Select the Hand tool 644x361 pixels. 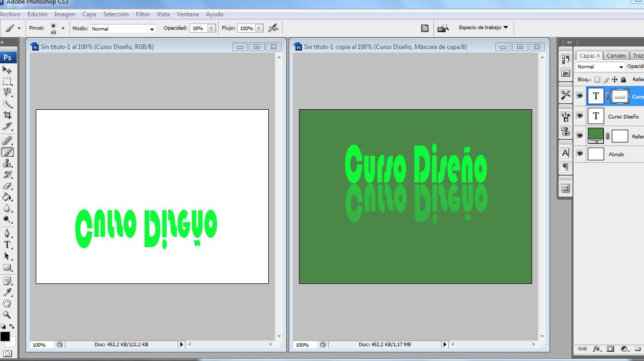[7, 304]
